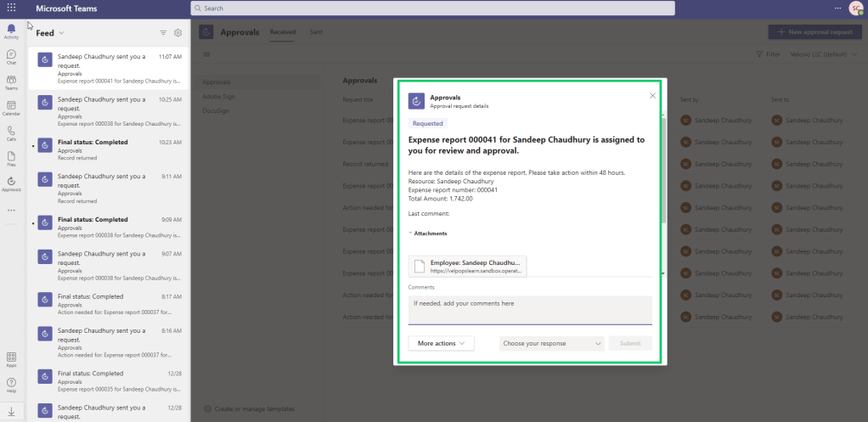868x422 pixels.
Task: Open Files in the left rail
Action: (11, 158)
